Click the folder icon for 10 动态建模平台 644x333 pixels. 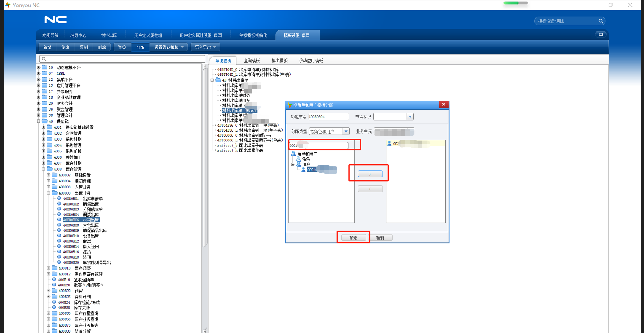point(45,68)
